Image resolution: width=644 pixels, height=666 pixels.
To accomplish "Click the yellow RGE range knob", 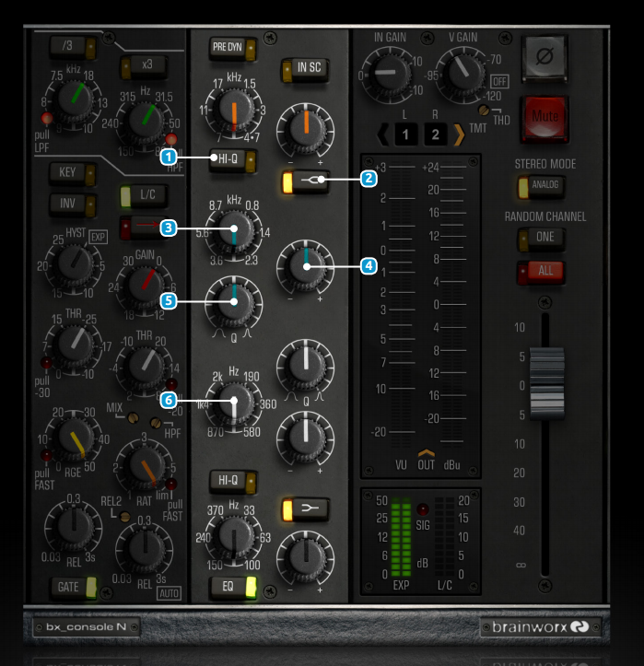I will click(75, 438).
